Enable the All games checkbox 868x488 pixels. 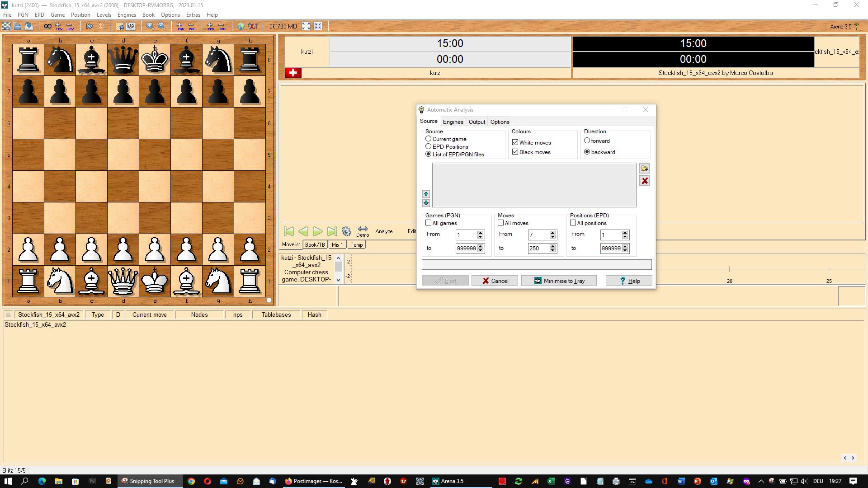429,223
